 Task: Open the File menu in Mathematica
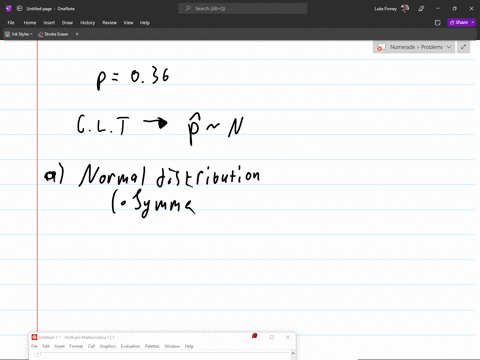tap(34, 346)
